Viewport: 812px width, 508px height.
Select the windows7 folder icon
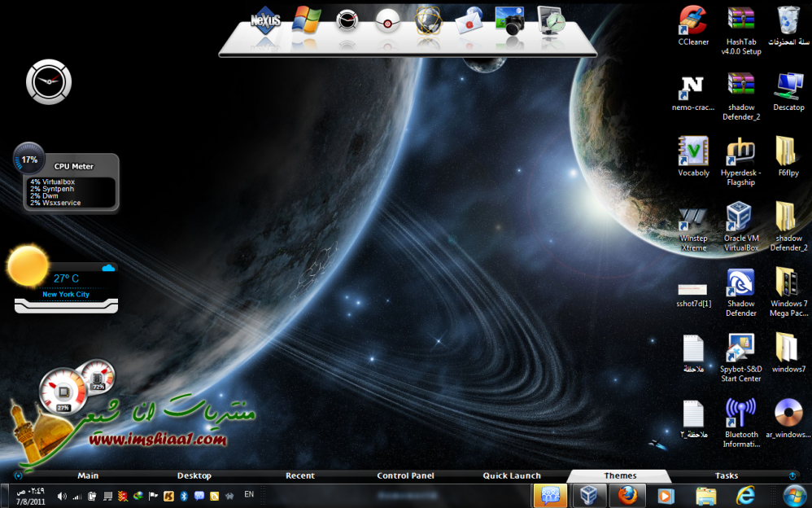coord(788,353)
